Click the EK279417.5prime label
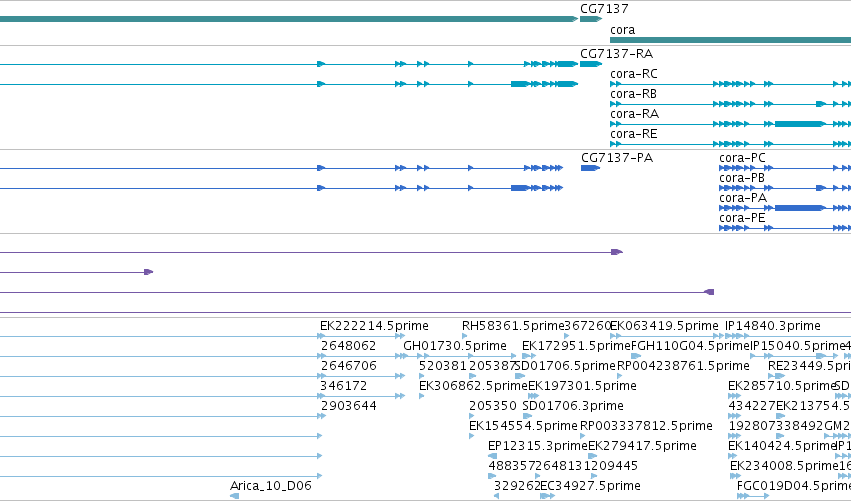This screenshot has height=501, width=851. tap(642, 446)
